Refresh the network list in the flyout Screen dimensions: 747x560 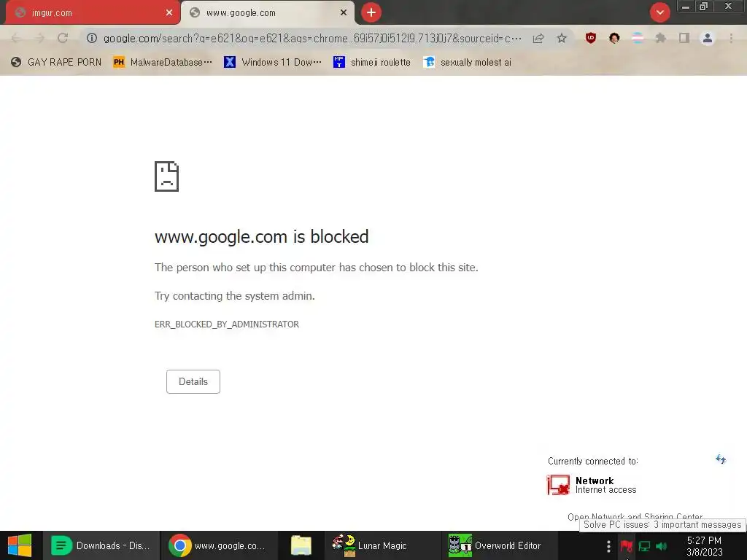pos(721,459)
